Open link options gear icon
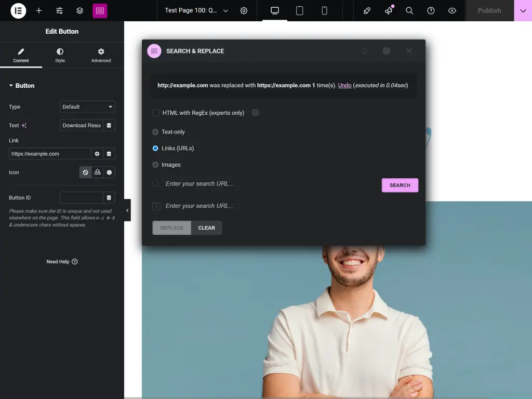The image size is (532, 399). point(97,153)
